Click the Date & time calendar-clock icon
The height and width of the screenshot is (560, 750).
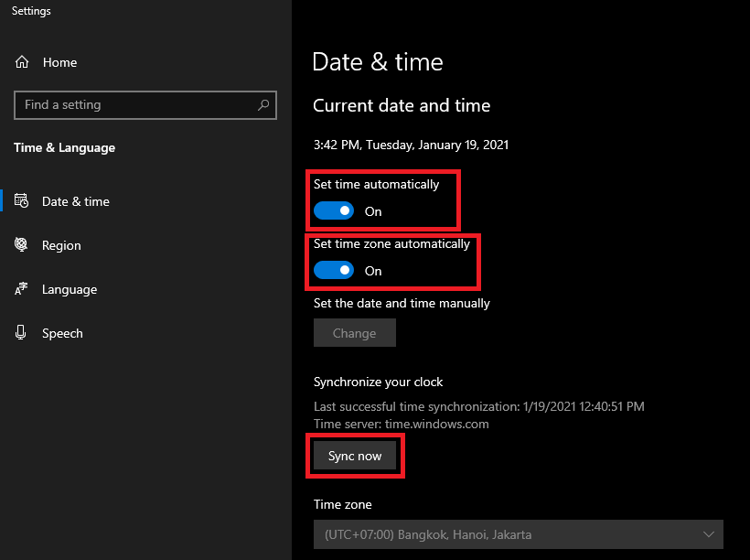click(x=22, y=201)
